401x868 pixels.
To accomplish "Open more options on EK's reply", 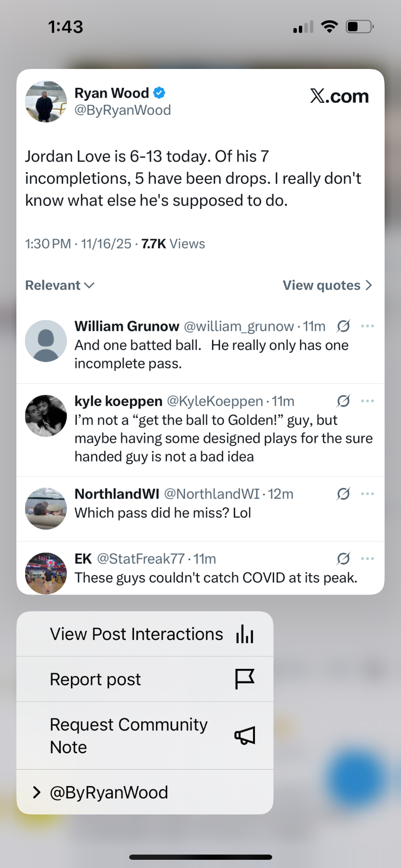I will [367, 559].
